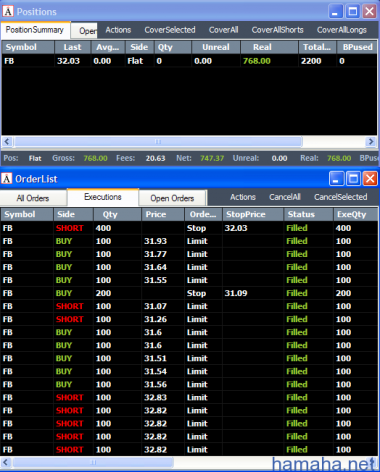Maximize the OrderList window
The height and width of the screenshot is (472, 380).
pos(353,179)
